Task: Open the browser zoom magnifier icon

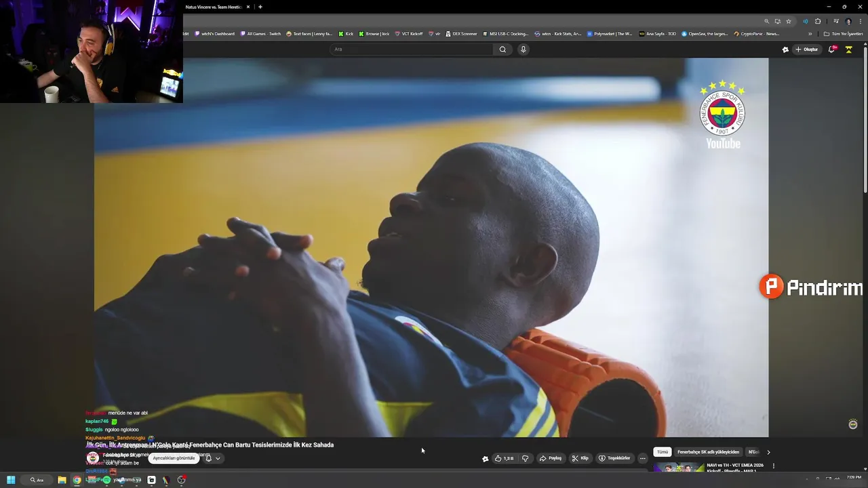Action: pyautogui.click(x=767, y=21)
